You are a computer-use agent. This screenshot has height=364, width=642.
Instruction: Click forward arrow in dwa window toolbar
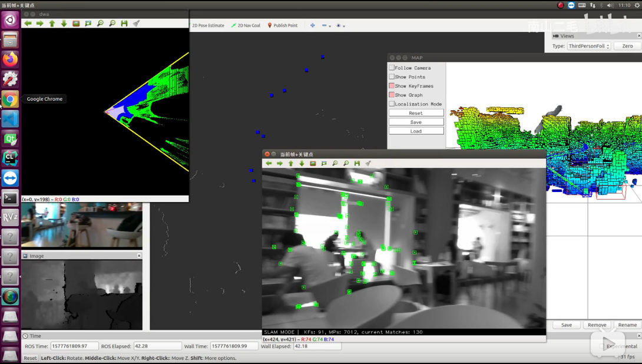pos(39,24)
